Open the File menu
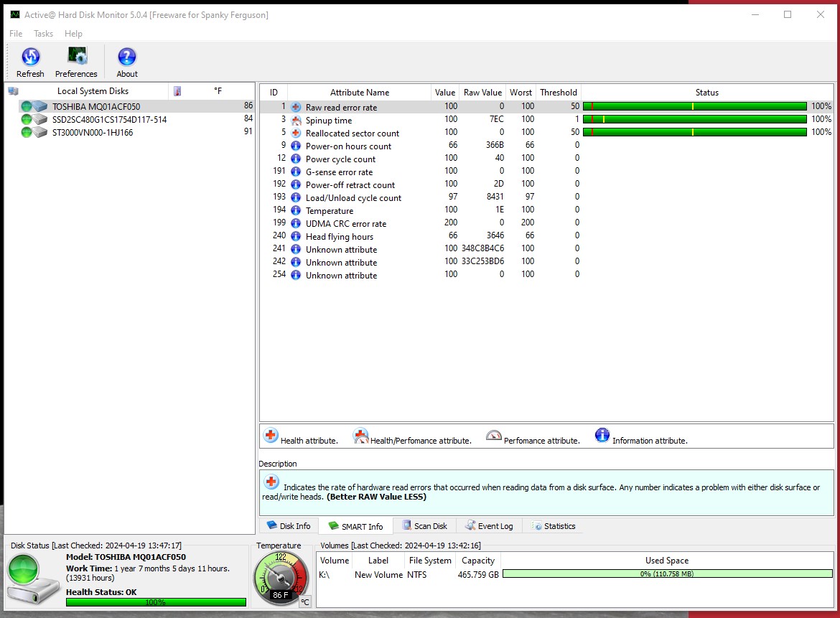Screen dimensions: 840x618 16,34
